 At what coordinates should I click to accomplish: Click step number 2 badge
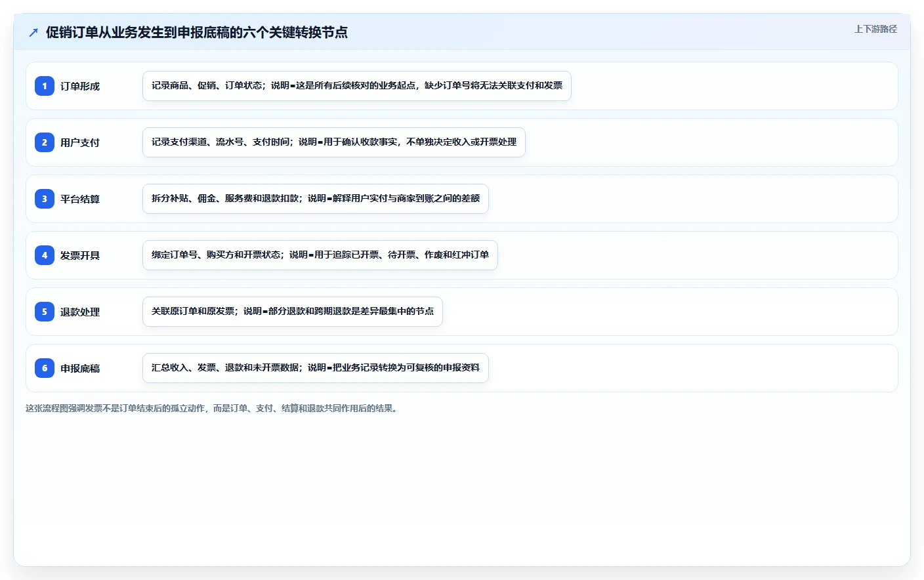coord(45,142)
